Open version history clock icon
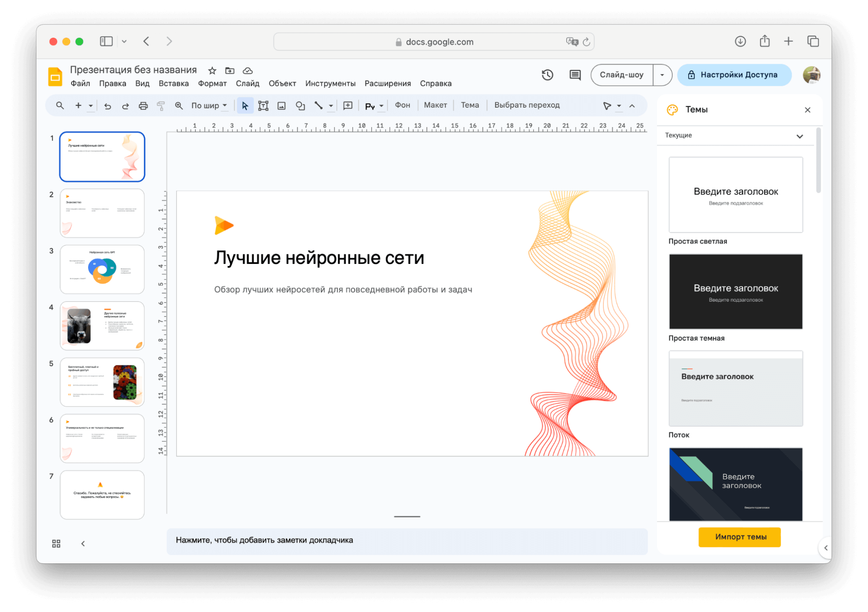868x612 pixels. click(547, 75)
